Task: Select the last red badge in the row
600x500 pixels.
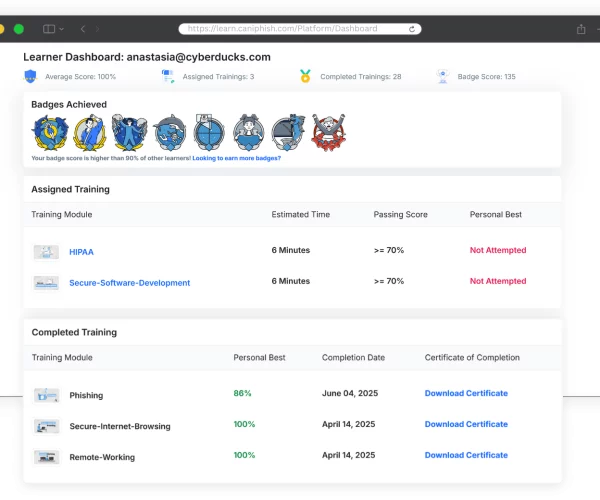Action: click(x=328, y=132)
